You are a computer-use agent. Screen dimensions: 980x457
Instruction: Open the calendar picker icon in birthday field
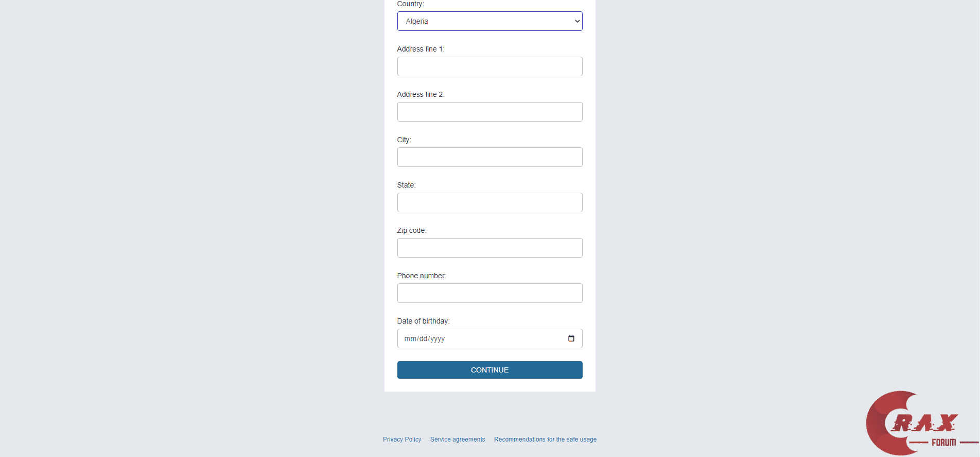pyautogui.click(x=571, y=338)
